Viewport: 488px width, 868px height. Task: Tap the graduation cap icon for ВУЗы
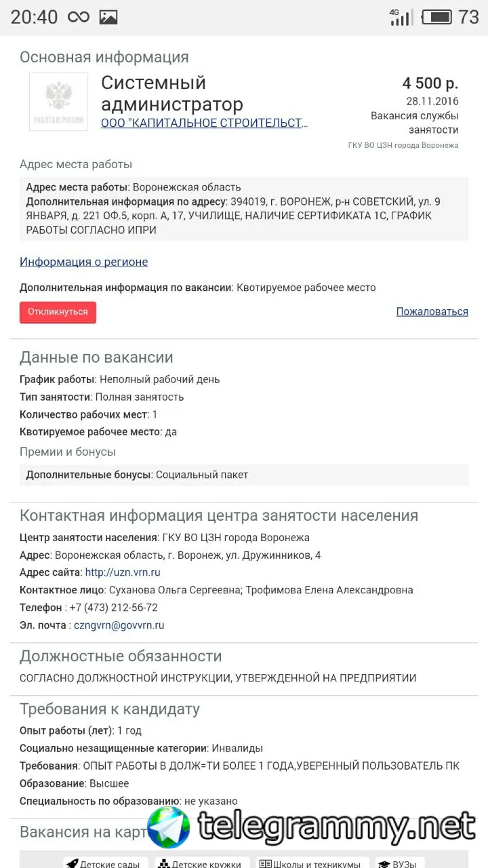384,864
